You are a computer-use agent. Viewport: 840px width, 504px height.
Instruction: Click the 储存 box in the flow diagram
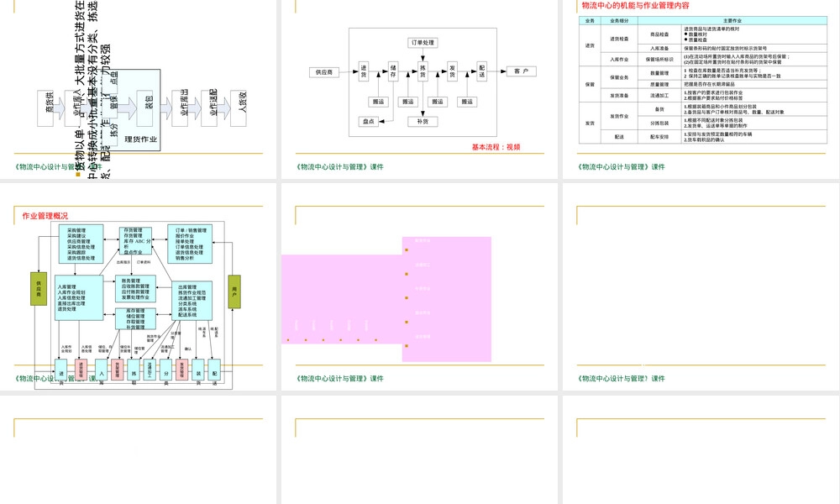point(393,71)
